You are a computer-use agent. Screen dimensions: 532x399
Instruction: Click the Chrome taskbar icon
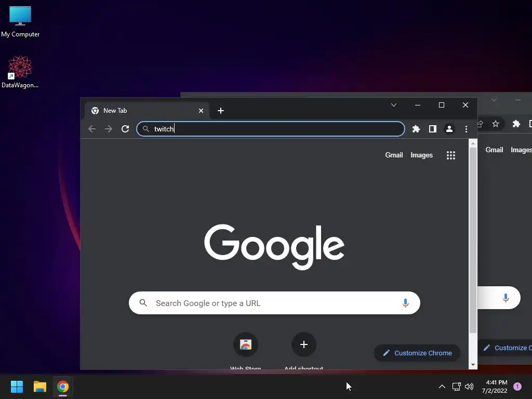click(63, 387)
